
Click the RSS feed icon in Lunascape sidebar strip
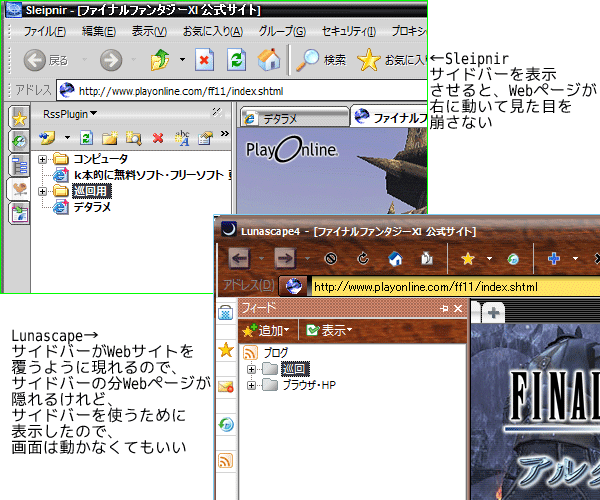(226, 461)
